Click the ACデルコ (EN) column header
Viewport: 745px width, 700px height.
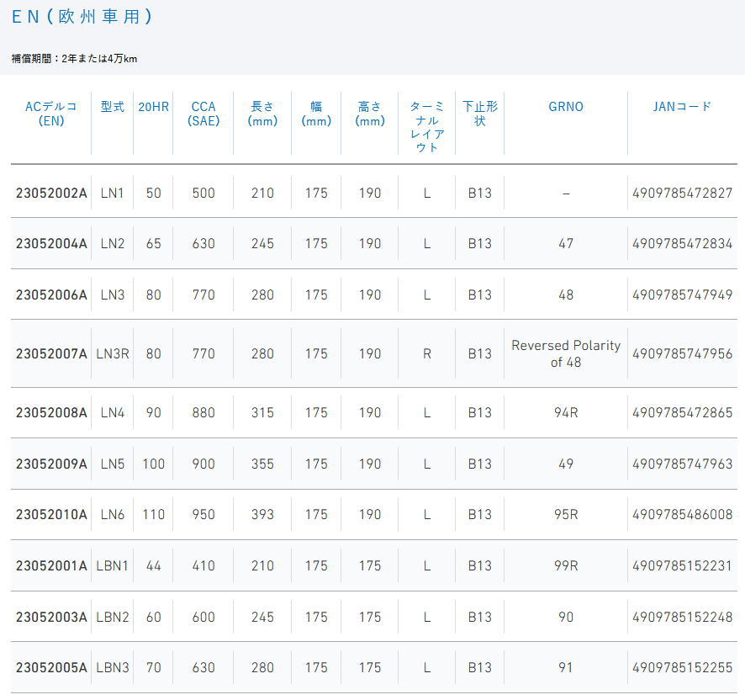(x=50, y=114)
